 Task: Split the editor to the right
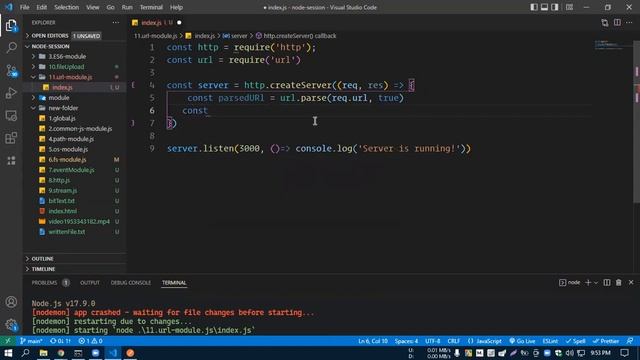pos(617,23)
